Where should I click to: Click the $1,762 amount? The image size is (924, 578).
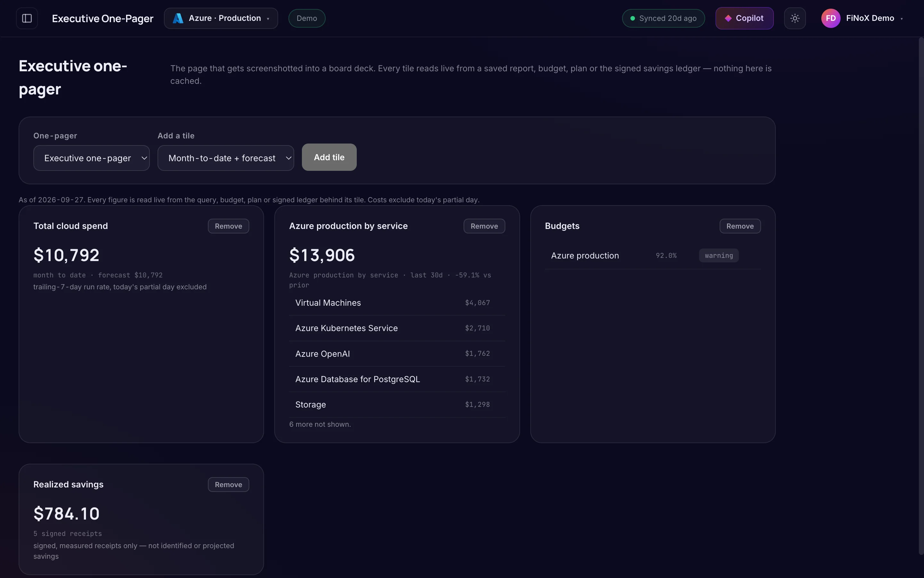click(477, 354)
